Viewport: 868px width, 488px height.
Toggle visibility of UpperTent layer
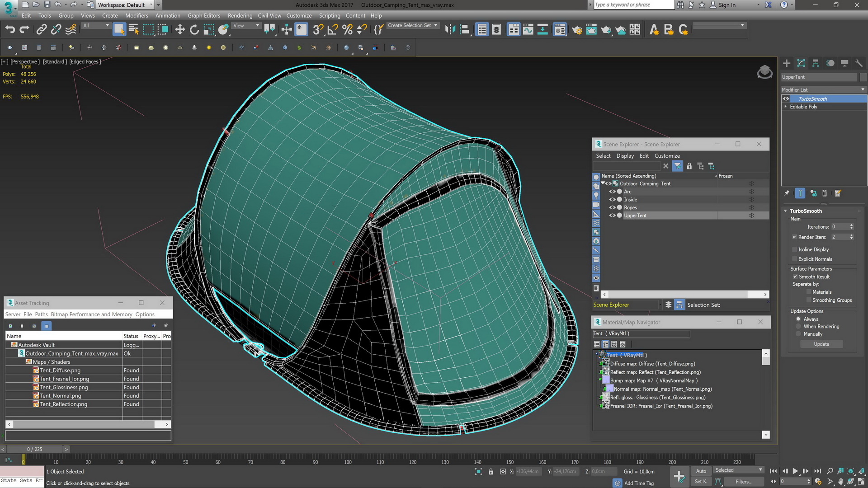click(612, 215)
